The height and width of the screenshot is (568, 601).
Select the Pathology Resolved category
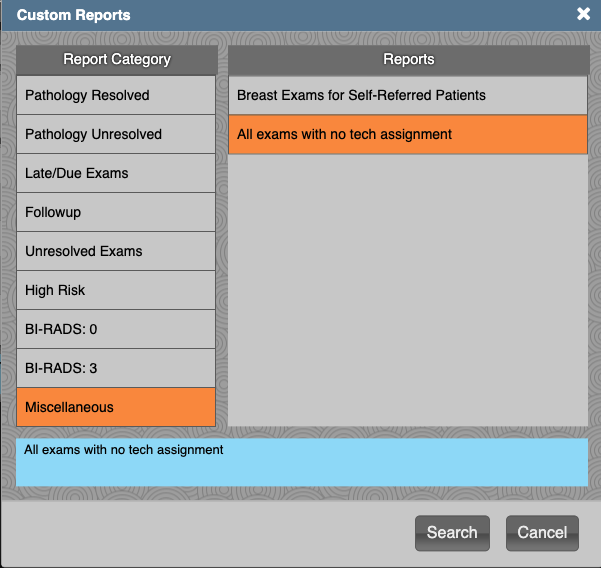click(x=116, y=95)
